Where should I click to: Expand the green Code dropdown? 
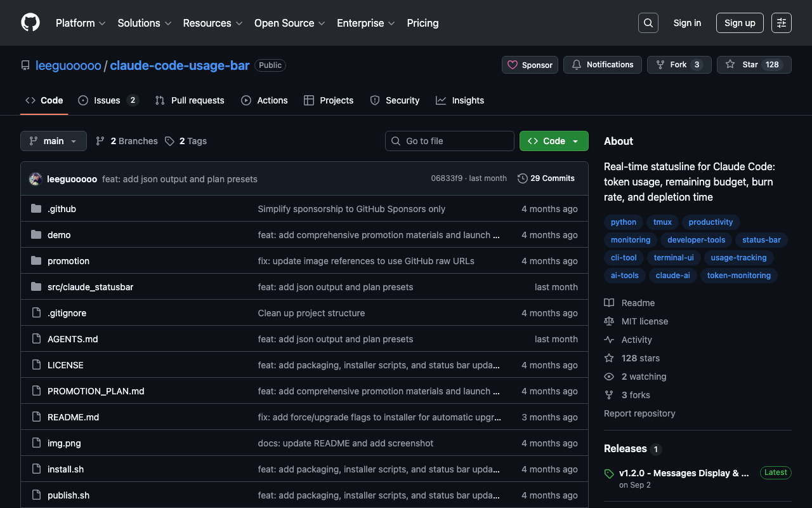[553, 141]
